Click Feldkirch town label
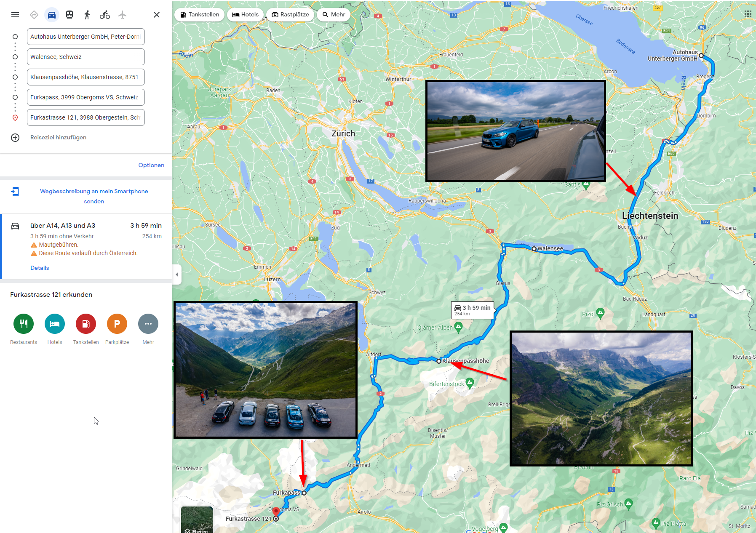The height and width of the screenshot is (533, 756). pos(664,193)
